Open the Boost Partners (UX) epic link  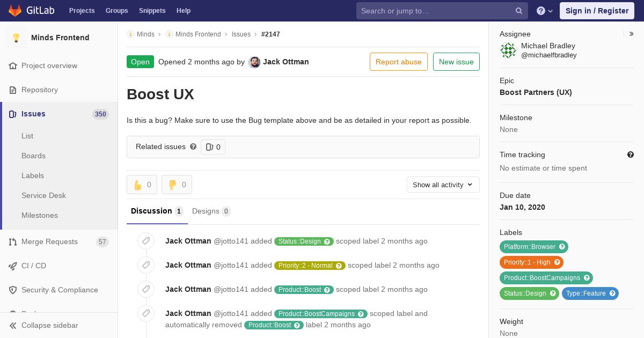536,92
